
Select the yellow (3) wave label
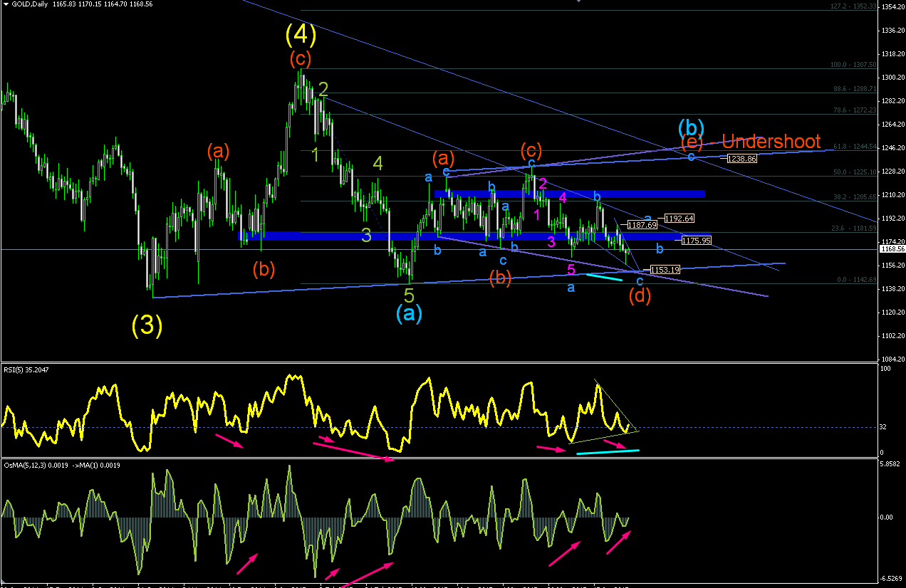[x=147, y=325]
